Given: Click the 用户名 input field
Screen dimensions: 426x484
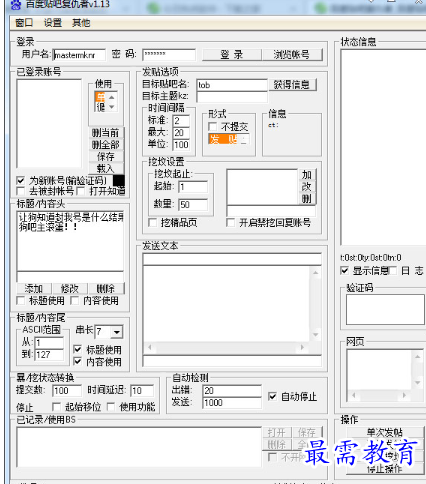Looking at the screenshot, I should coord(79,55).
